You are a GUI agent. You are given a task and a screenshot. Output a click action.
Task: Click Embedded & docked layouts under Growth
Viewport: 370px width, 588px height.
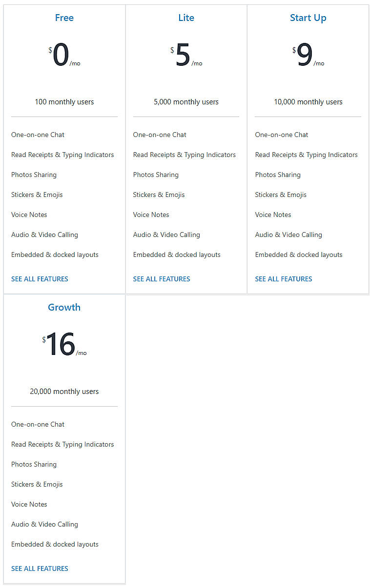click(x=55, y=544)
